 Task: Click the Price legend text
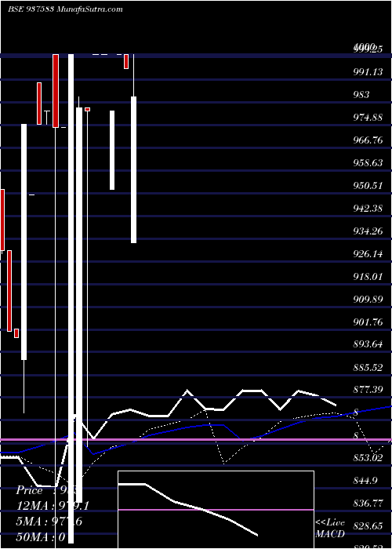[x=46, y=490]
